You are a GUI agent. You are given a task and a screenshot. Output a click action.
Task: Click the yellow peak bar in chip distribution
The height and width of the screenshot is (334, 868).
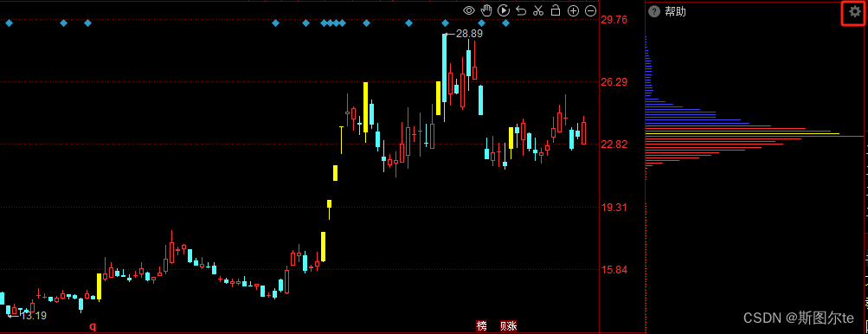point(743,134)
